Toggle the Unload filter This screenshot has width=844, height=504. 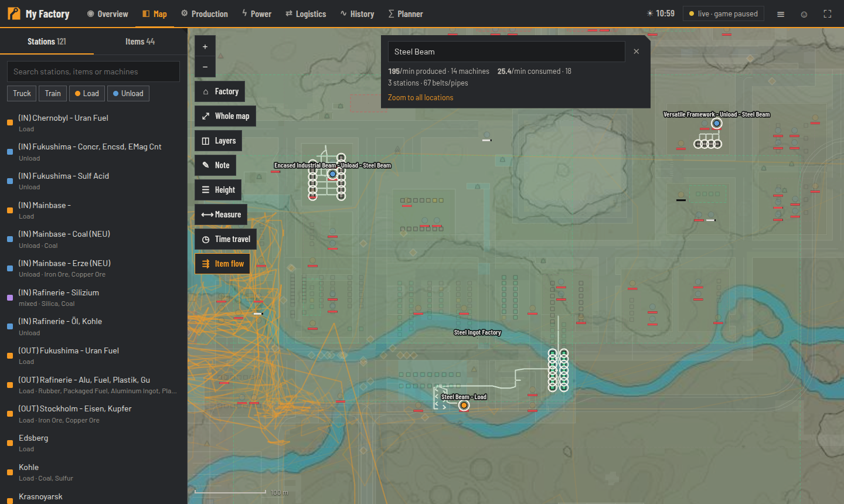pyautogui.click(x=128, y=94)
